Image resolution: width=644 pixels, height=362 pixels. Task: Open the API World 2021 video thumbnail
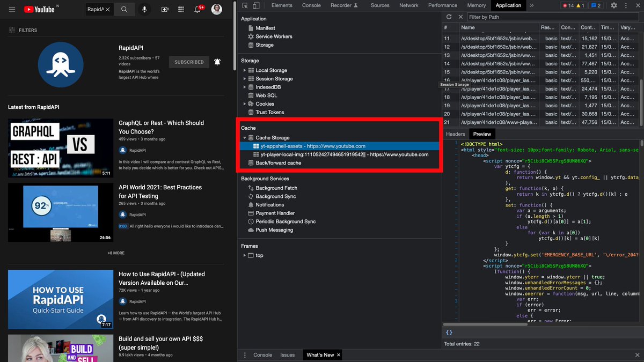tap(61, 212)
